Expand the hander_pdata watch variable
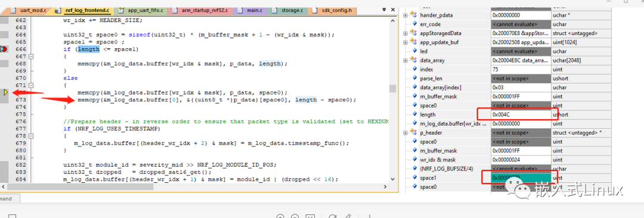 coord(405,15)
